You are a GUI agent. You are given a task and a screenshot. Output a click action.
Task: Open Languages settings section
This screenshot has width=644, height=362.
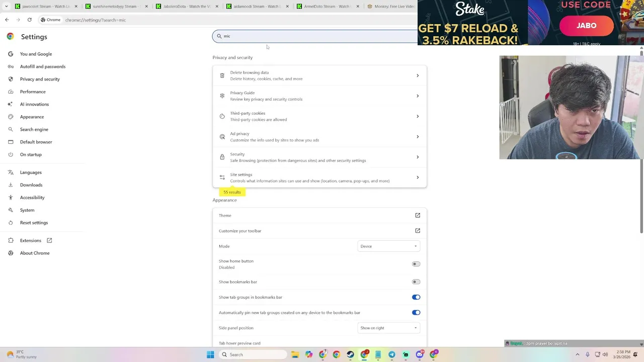(31, 172)
